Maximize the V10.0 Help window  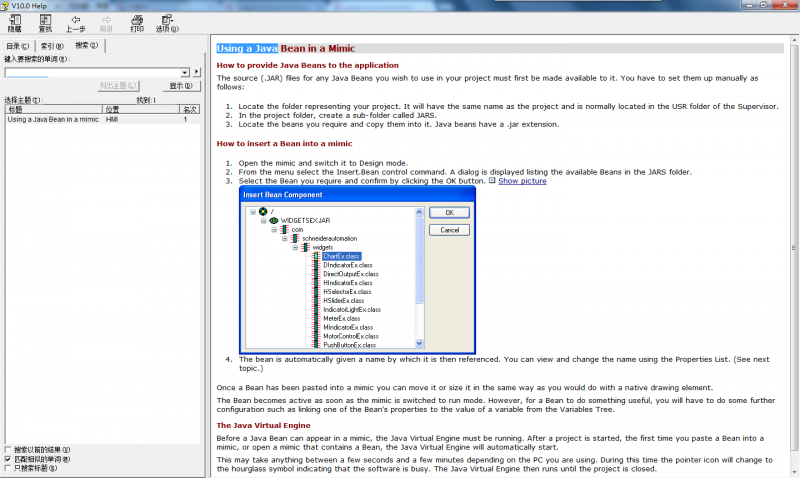764,5
